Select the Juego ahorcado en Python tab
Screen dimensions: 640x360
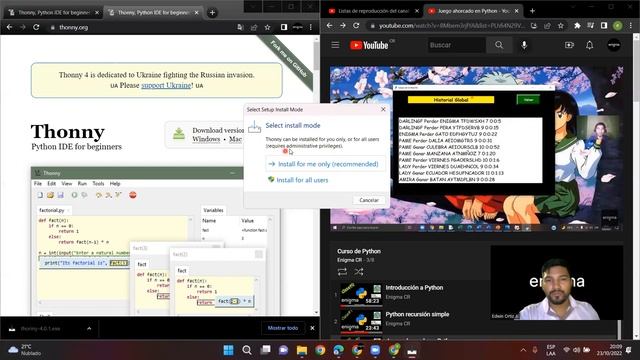point(473,11)
